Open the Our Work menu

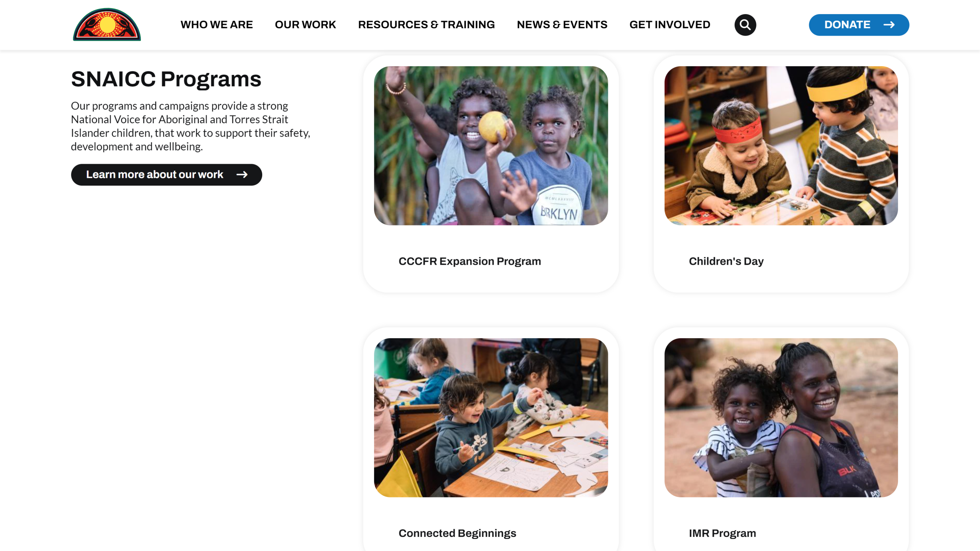[305, 25]
